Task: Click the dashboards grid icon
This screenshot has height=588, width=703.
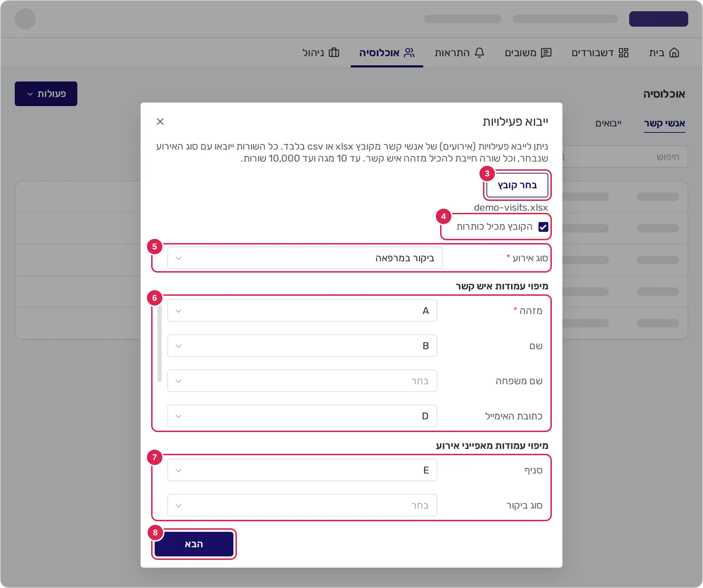Action: tap(624, 53)
